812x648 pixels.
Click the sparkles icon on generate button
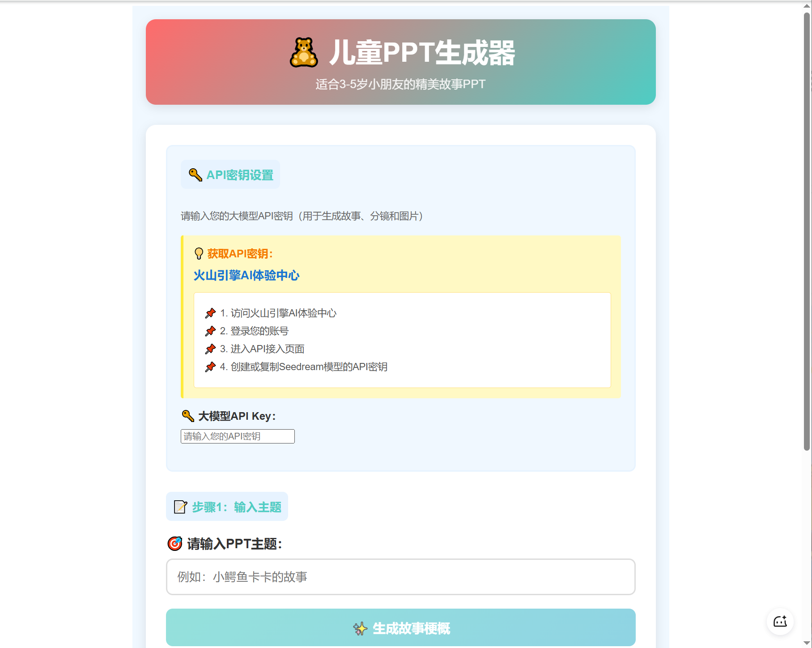pyautogui.click(x=360, y=629)
